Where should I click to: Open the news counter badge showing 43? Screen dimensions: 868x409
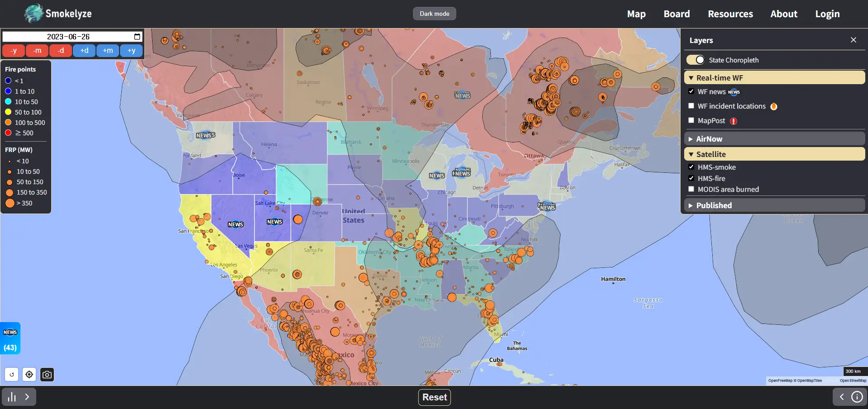[10, 338]
